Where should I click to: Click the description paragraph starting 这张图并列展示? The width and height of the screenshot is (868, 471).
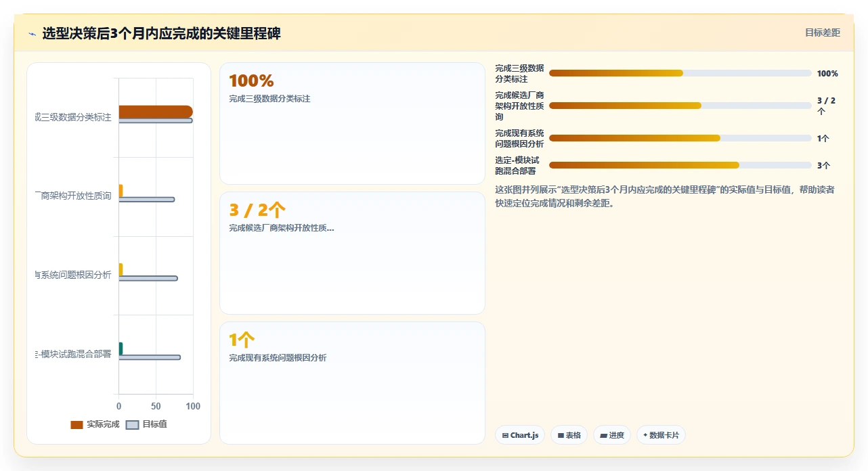tap(665, 196)
